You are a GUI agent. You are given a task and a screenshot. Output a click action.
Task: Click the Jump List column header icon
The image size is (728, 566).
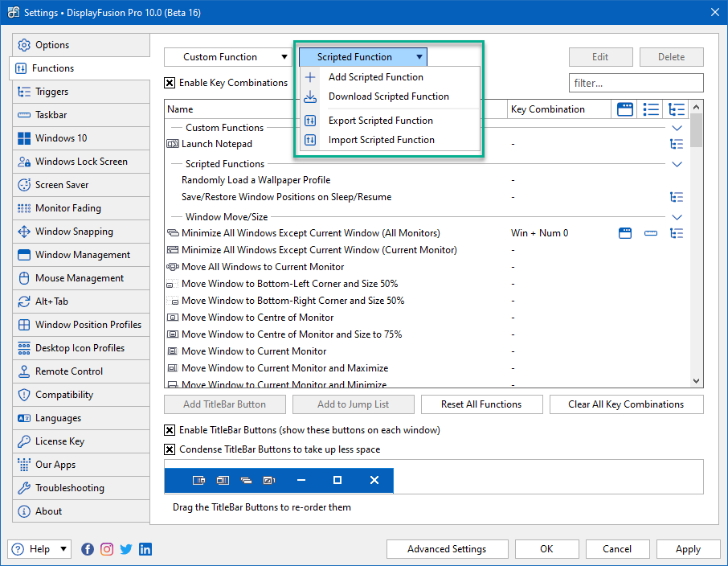coord(651,109)
